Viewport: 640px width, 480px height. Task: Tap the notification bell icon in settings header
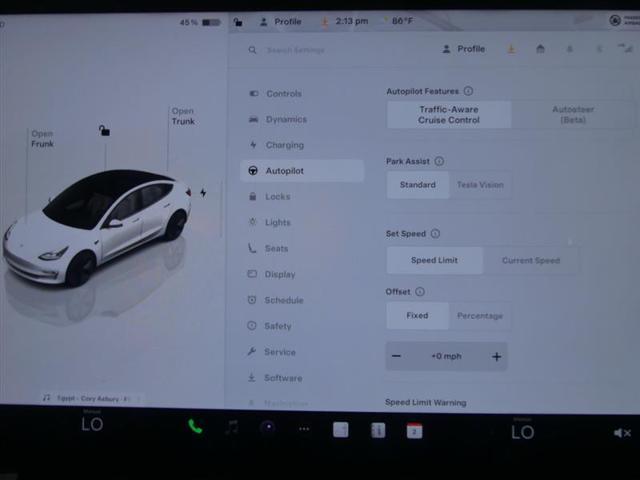click(x=570, y=49)
